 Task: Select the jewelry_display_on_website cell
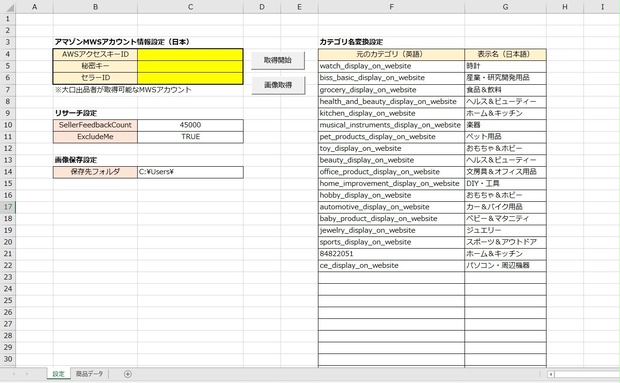[391, 230]
